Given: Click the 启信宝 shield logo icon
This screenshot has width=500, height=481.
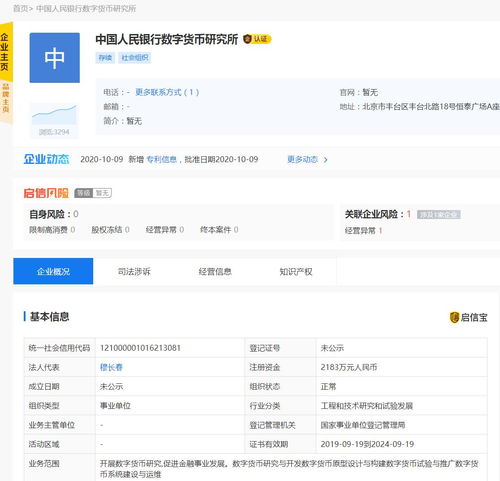Looking at the screenshot, I should click(x=454, y=317).
